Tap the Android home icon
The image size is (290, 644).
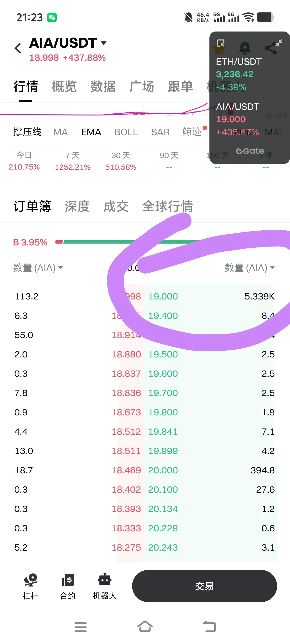[145, 626]
